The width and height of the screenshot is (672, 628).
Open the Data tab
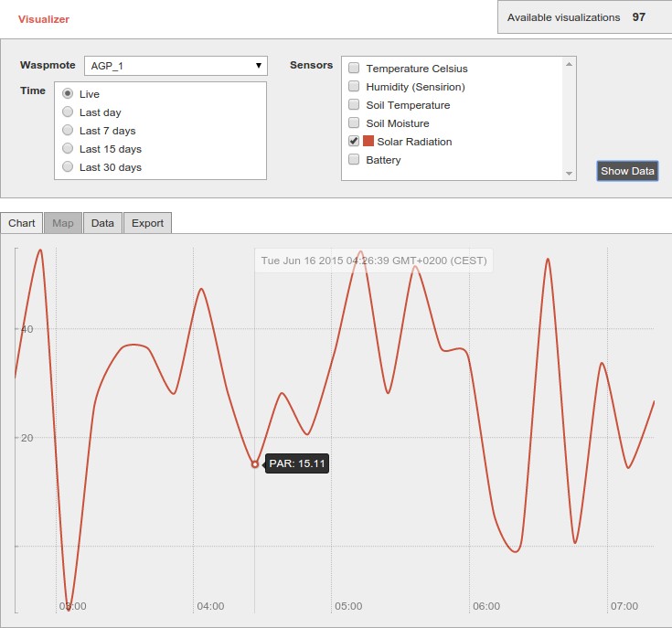[x=102, y=223]
